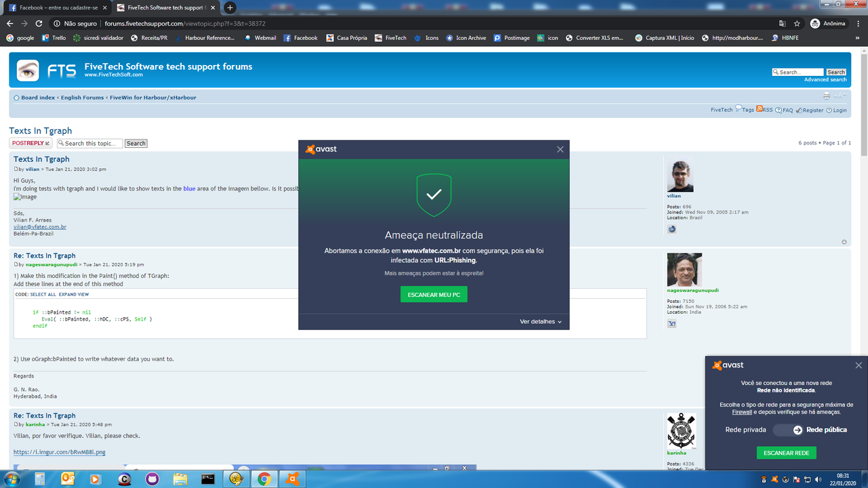Visit vilian's website globe icon

pos(672,229)
